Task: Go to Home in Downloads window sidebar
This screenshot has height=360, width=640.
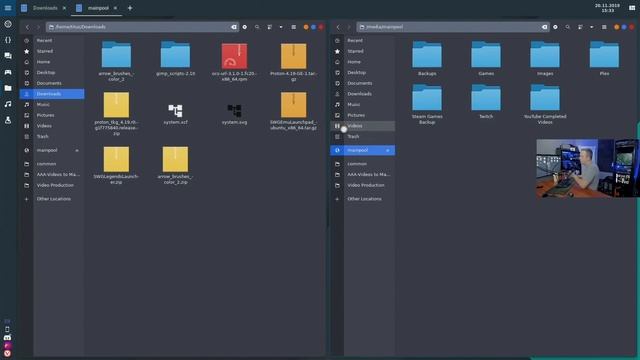Action: (52, 62)
